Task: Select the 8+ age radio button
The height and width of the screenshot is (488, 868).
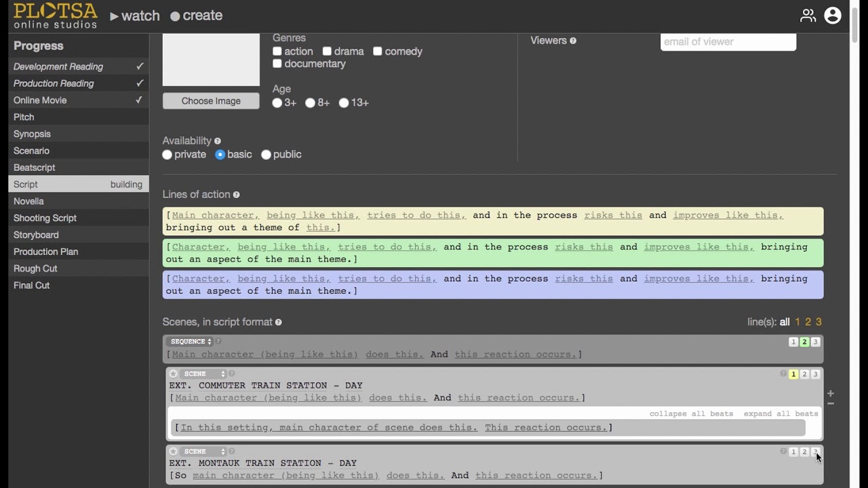Action: pos(310,103)
